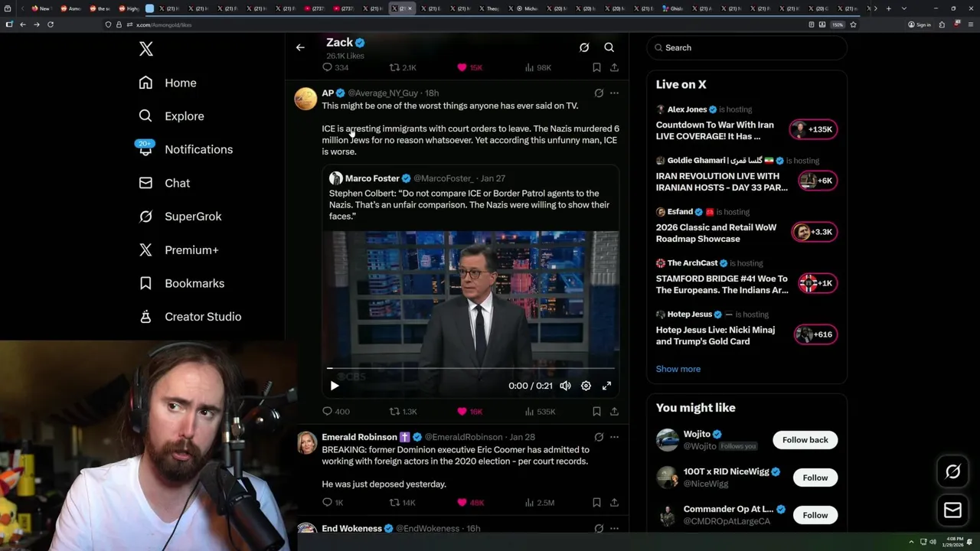Share AP's post with 535K views

[614, 411]
